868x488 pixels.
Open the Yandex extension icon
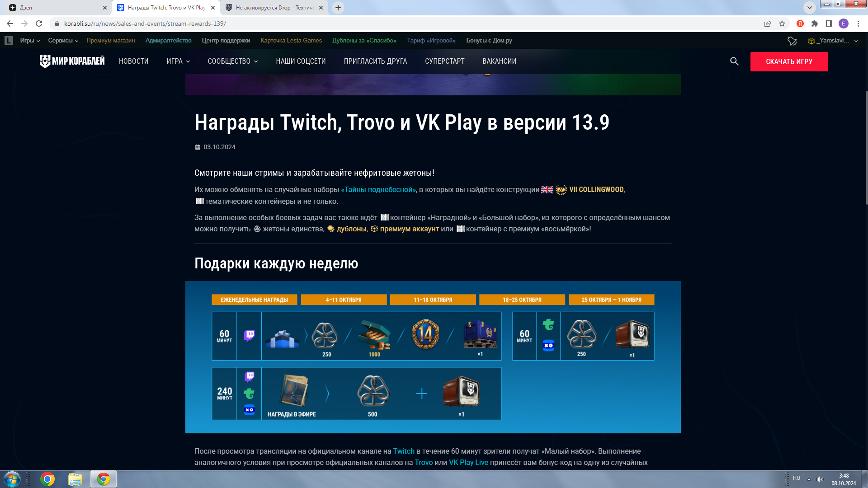tap(800, 23)
